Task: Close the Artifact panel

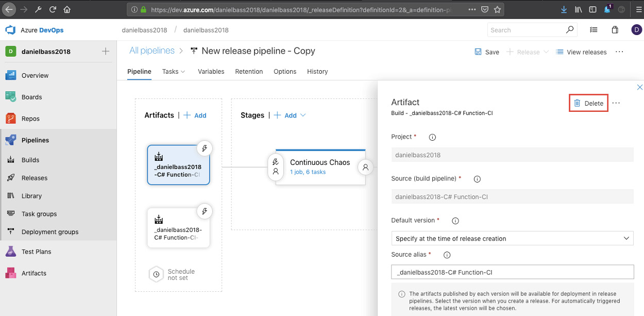Action: coord(640,88)
